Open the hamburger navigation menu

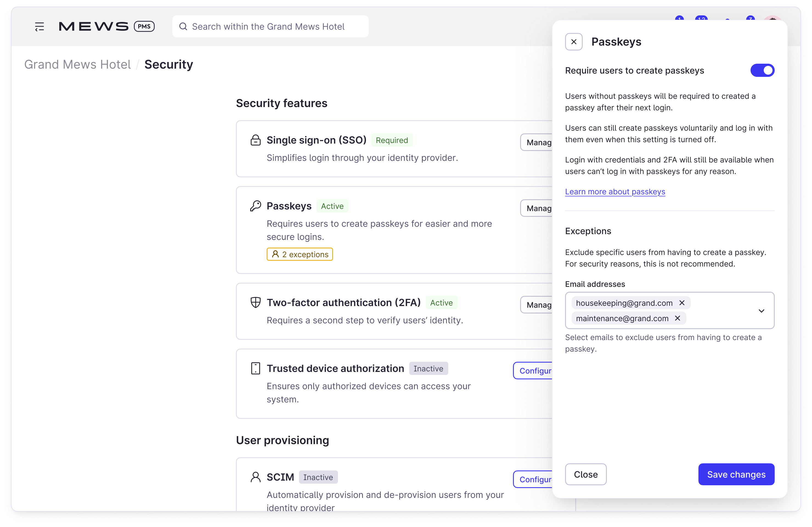coord(40,27)
